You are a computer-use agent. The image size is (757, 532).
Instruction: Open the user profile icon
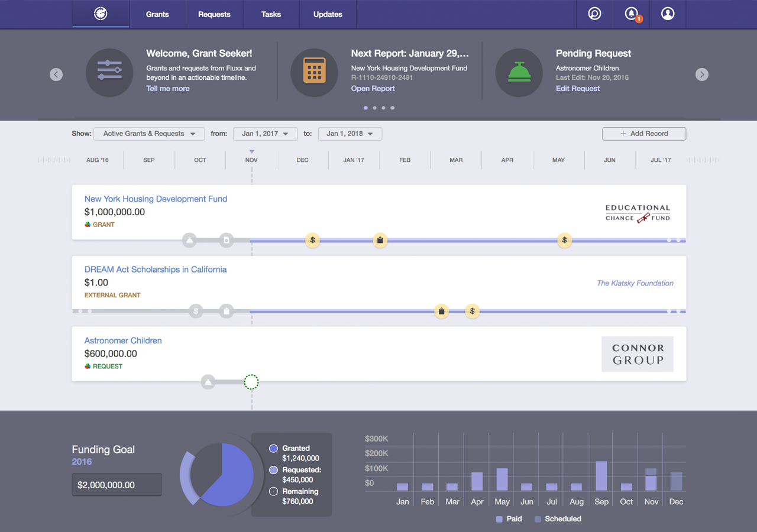[668, 14]
